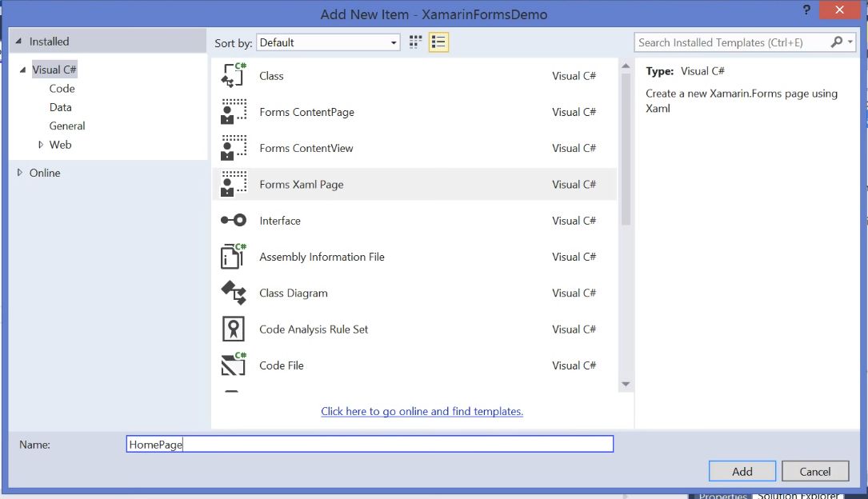Click the search magnifier icon
Screen dimensions: 868x499
(x=837, y=42)
